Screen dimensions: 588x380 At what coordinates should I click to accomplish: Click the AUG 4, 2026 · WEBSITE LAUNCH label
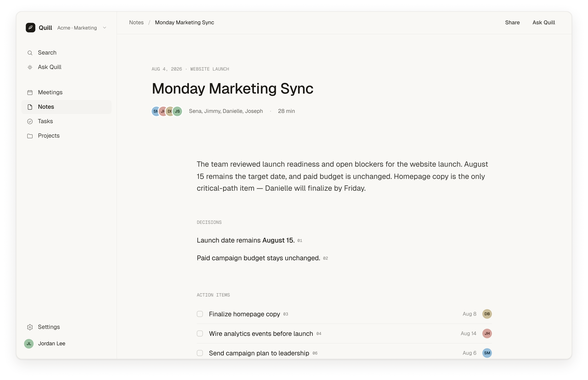click(190, 69)
